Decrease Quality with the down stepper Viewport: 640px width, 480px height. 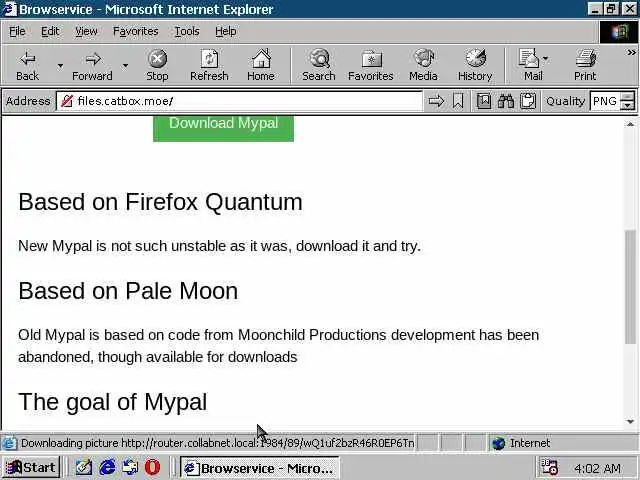(x=627, y=105)
